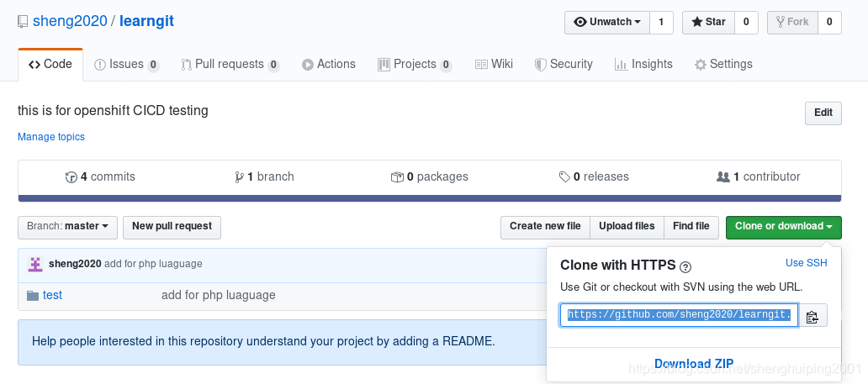Click the Use SSH link

[806, 263]
